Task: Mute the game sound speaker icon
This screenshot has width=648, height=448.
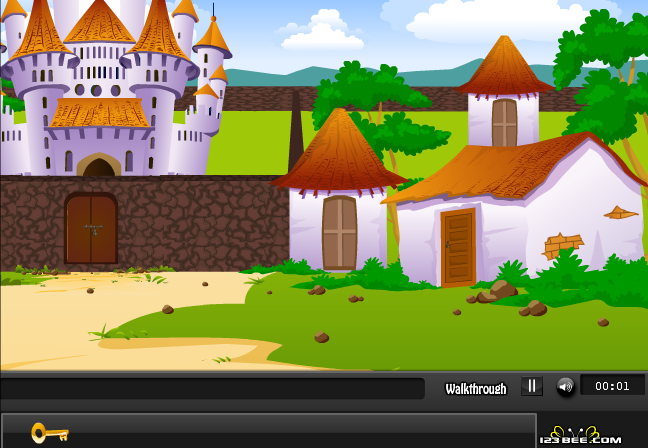Action: [565, 387]
